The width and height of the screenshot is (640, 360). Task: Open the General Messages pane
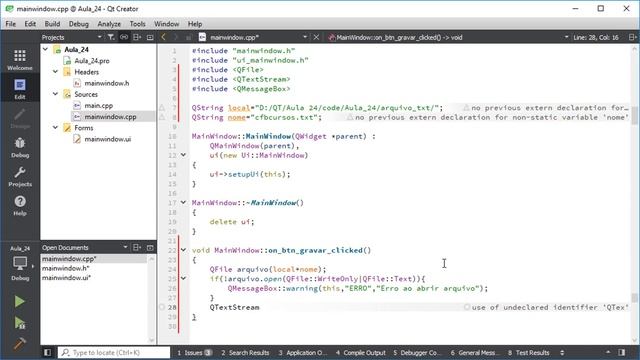[475, 352]
